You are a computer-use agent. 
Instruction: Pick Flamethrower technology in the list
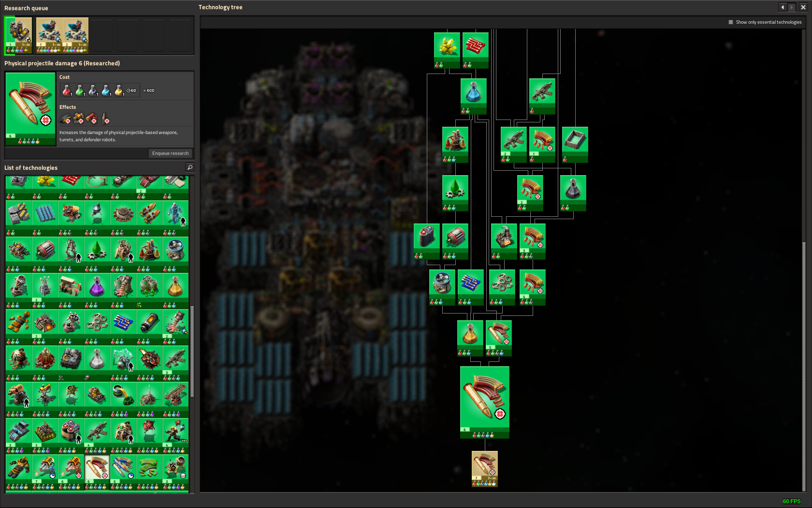point(71,217)
